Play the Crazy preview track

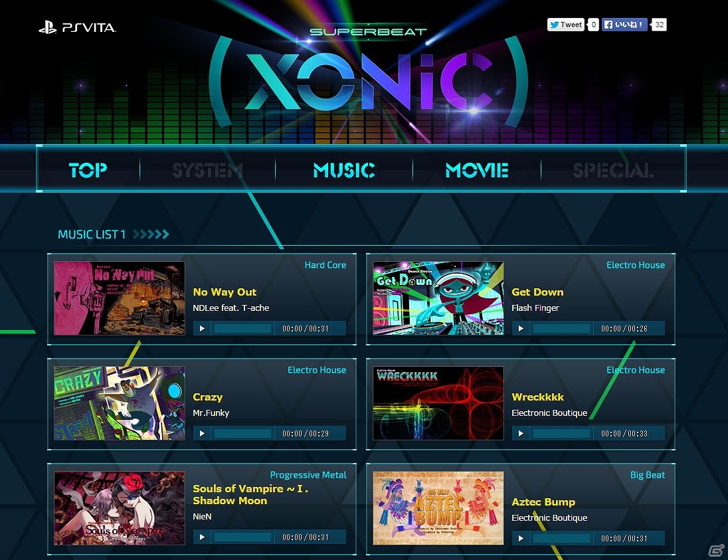pyautogui.click(x=202, y=433)
